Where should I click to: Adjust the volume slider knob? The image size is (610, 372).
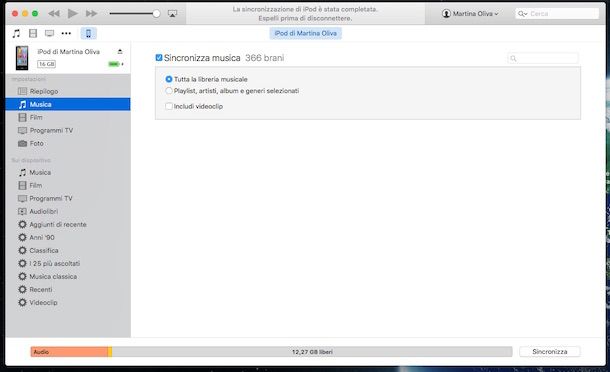(156, 14)
